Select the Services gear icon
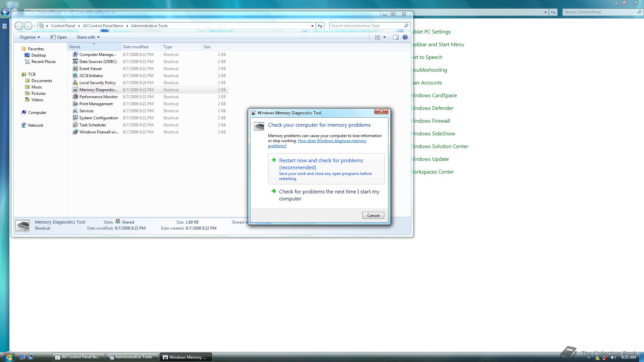Viewport: 644px width, 362px height. coord(75,111)
